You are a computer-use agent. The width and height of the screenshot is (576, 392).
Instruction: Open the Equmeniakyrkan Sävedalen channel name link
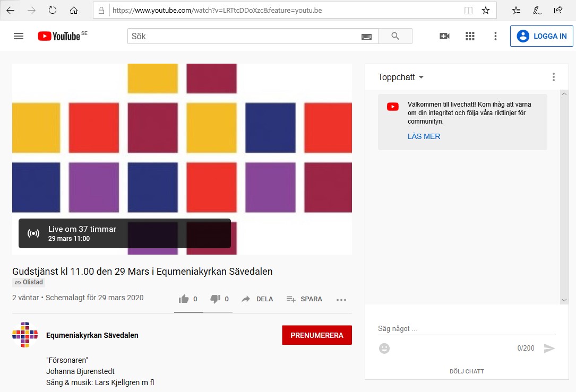tap(92, 335)
